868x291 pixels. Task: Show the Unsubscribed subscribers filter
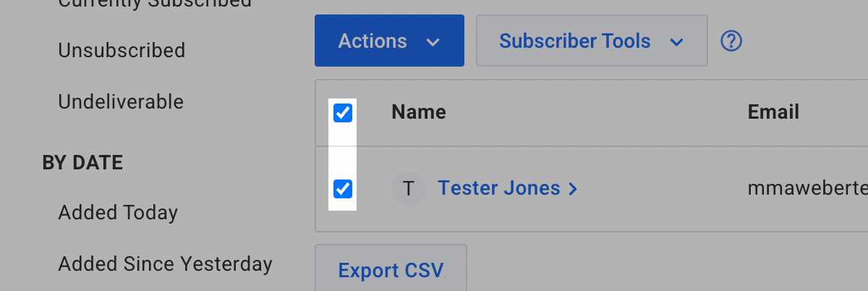pyautogui.click(x=122, y=51)
